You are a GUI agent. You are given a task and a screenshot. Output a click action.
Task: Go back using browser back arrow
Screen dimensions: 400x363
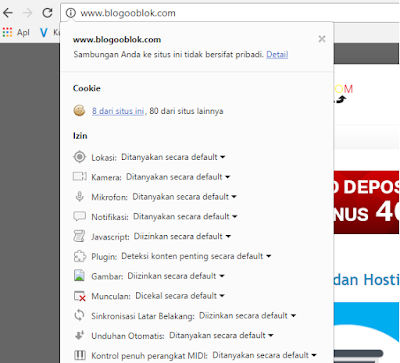point(8,13)
